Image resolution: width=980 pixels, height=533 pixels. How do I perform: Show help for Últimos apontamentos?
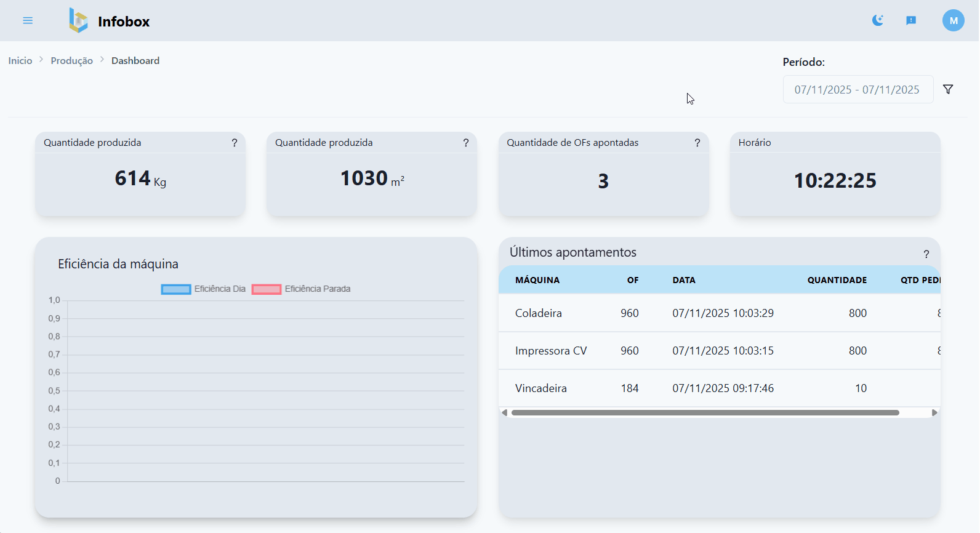[x=926, y=254]
